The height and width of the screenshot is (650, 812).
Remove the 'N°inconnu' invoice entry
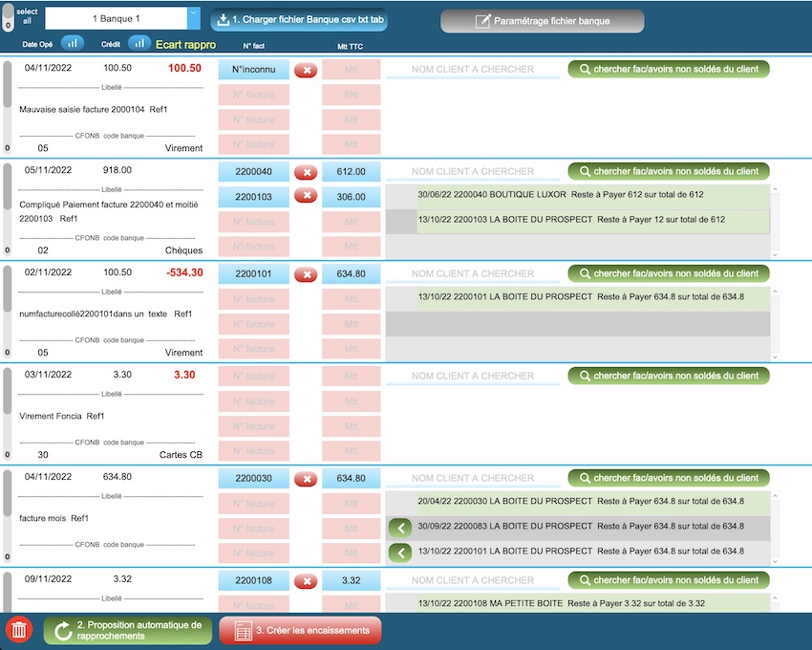coord(306,70)
